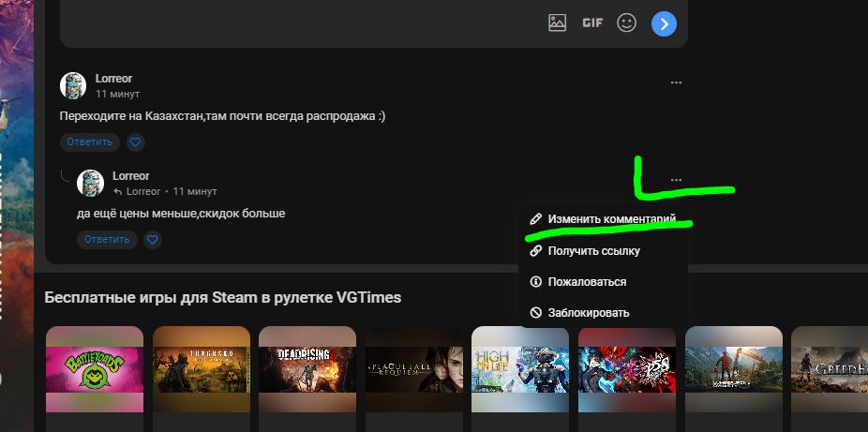Send comment with blue arrow button
Screen dimensions: 868x432
click(664, 24)
